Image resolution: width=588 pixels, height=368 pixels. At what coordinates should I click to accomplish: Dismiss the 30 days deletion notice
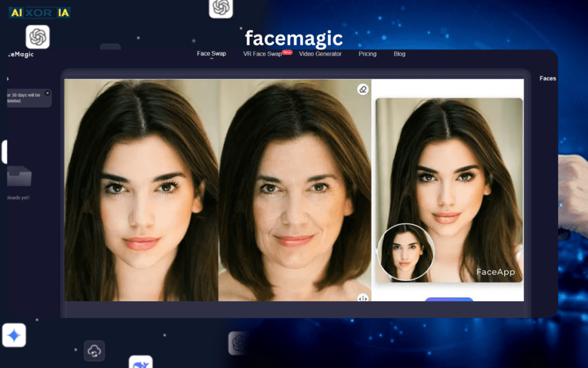pyautogui.click(x=48, y=93)
